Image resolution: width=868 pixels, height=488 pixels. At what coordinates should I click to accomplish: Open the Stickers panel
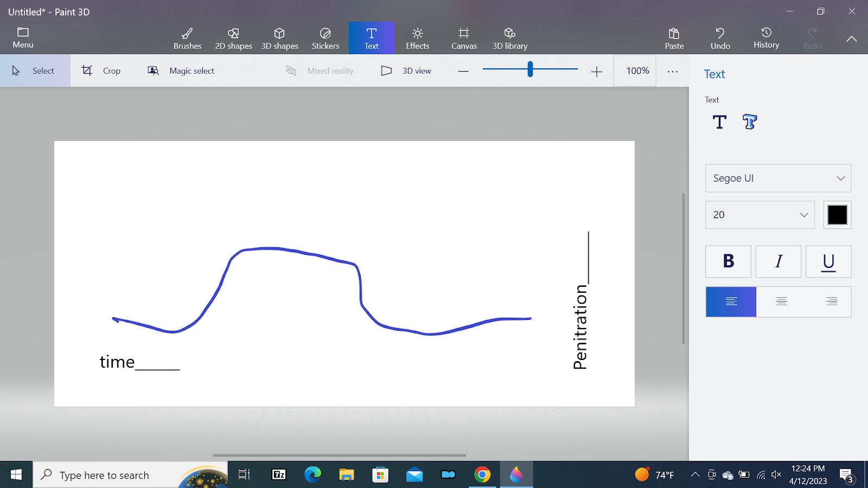coord(325,38)
